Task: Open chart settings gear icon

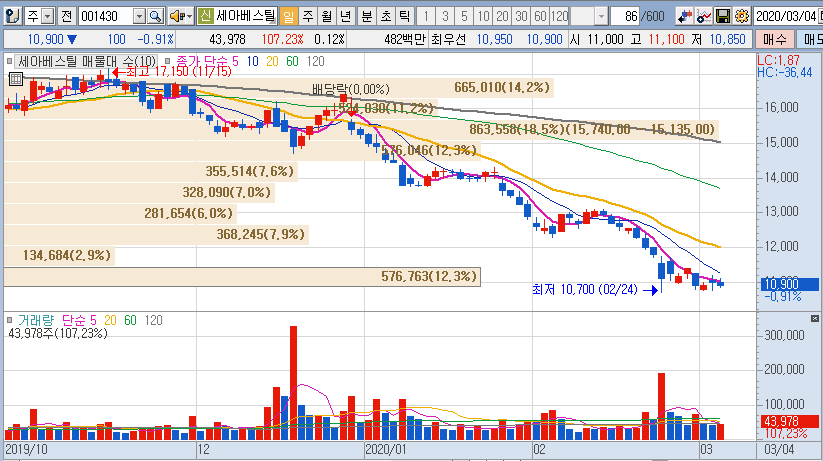Action: tap(742, 17)
